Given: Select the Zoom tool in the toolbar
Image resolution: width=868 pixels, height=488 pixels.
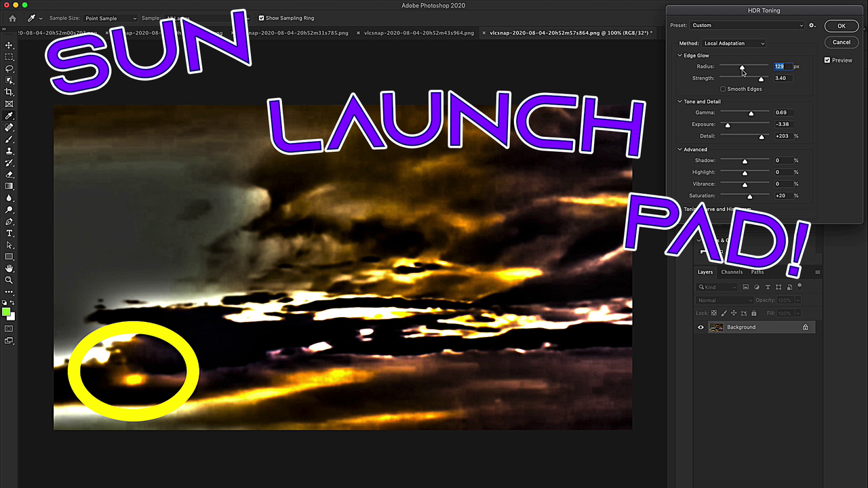Looking at the screenshot, I should point(9,280).
